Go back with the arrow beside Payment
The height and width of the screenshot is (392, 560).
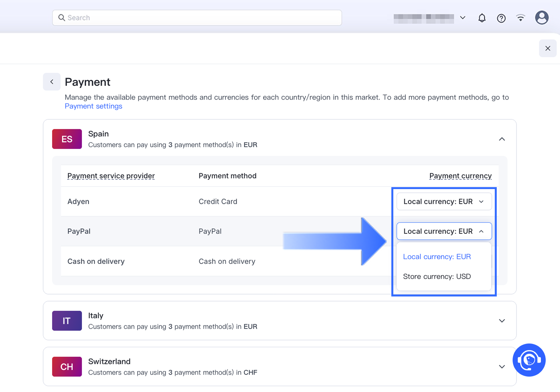pyautogui.click(x=52, y=82)
